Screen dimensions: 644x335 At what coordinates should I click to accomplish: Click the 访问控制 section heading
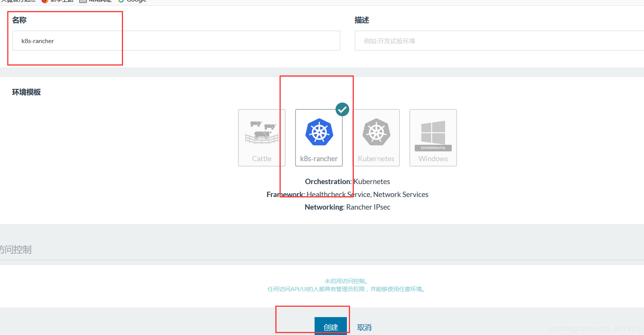click(16, 250)
